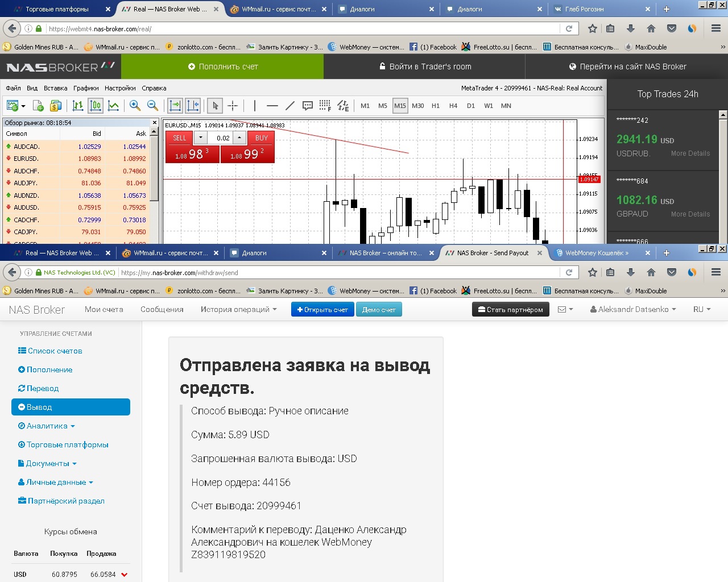Switch chart to bar chart mode

click(78, 106)
